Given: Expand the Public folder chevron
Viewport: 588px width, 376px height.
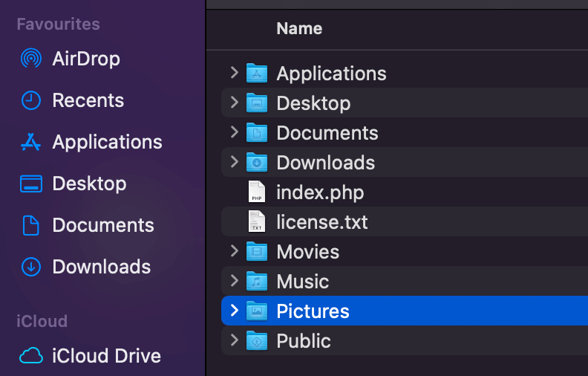Looking at the screenshot, I should [235, 340].
